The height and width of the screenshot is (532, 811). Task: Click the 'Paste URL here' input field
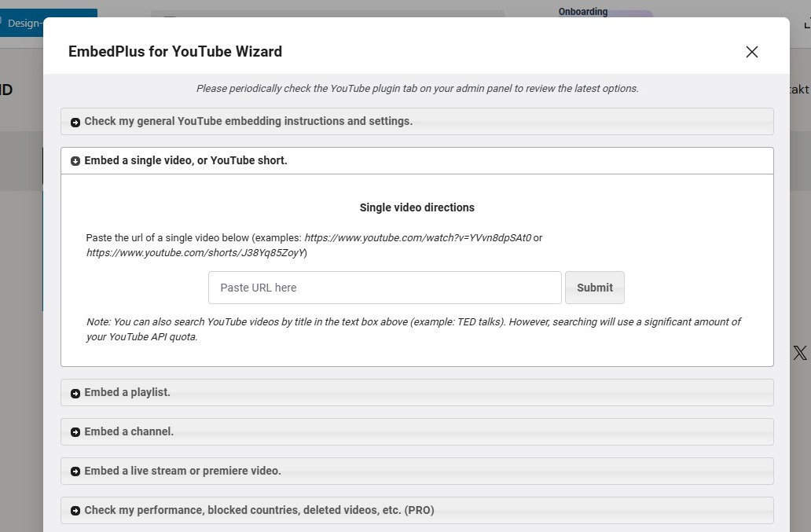coord(385,288)
